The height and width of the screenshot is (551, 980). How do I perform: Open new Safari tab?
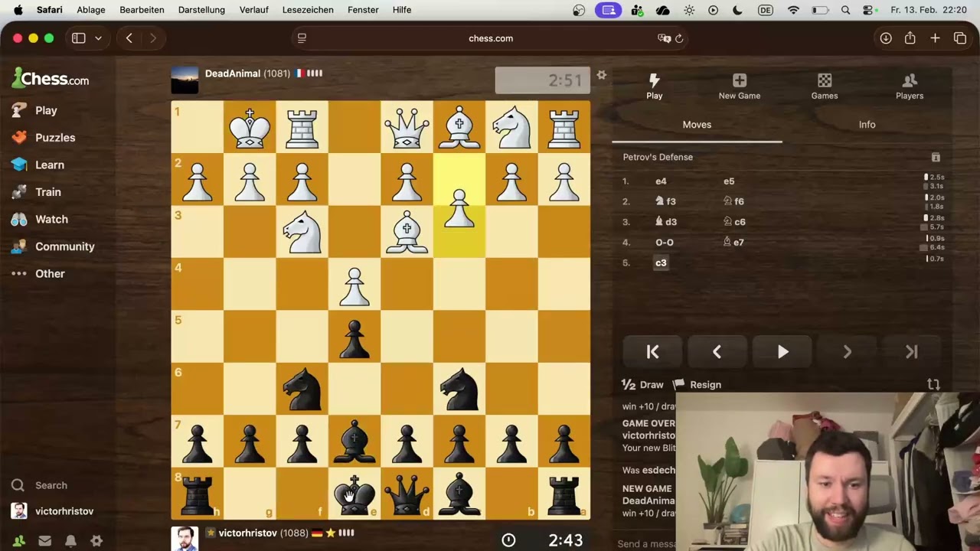935,38
